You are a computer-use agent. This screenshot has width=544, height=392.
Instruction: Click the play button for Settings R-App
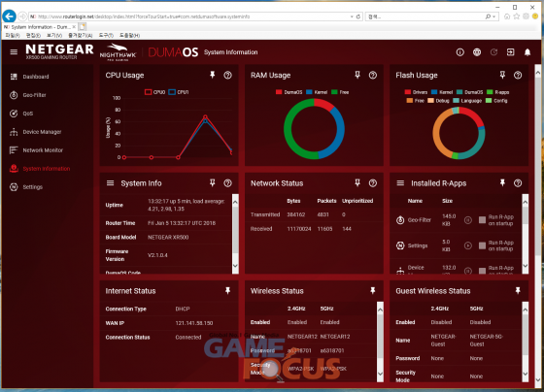[x=467, y=245]
